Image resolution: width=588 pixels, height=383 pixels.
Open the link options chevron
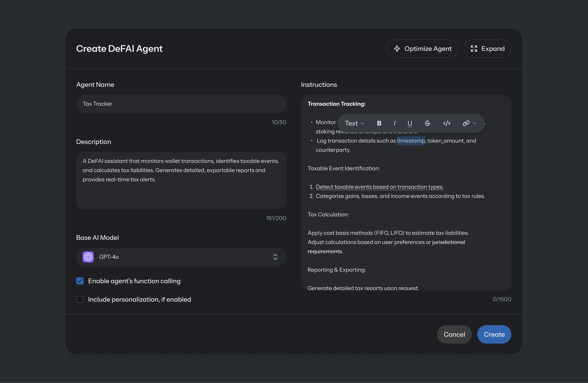[474, 123]
